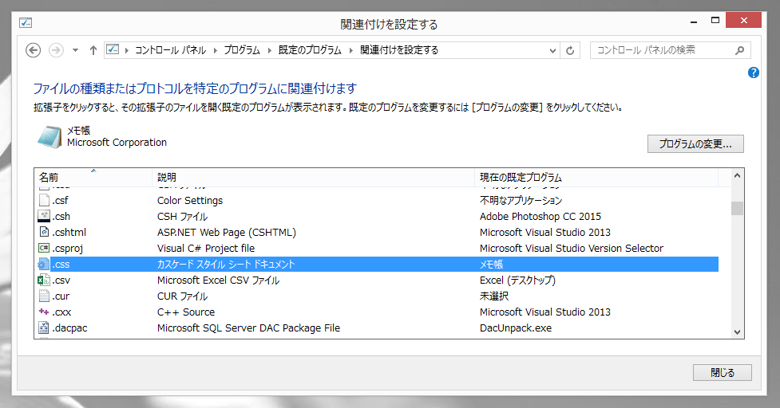Screen dimensions: 780x408
Task: Select the .csv extension name
Action: coord(61,280)
